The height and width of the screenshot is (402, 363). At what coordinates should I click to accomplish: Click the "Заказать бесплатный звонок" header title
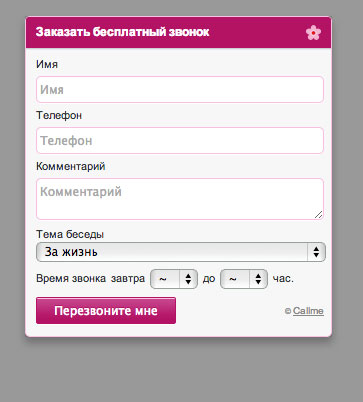(123, 32)
